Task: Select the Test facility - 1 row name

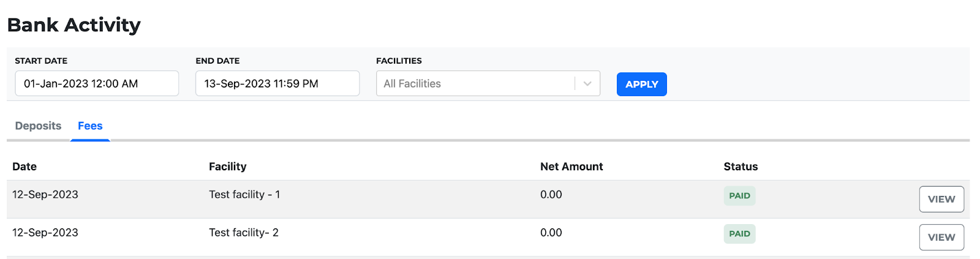Action: click(244, 195)
